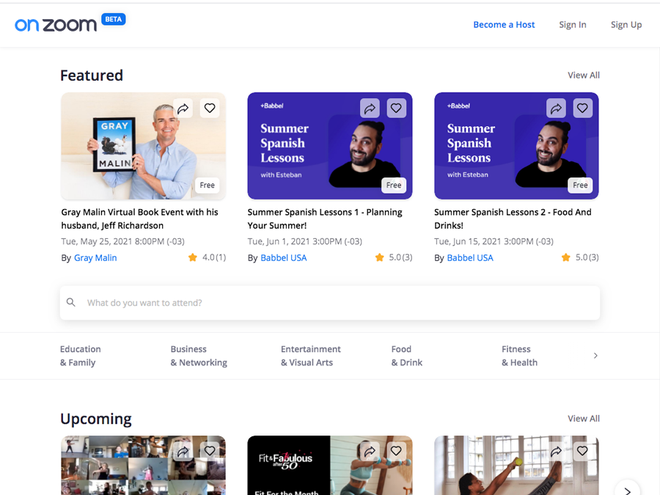Viewport: 660px width, 495px height.
Task: Share Summer Spanish Lessons 1 event
Action: [x=370, y=109]
